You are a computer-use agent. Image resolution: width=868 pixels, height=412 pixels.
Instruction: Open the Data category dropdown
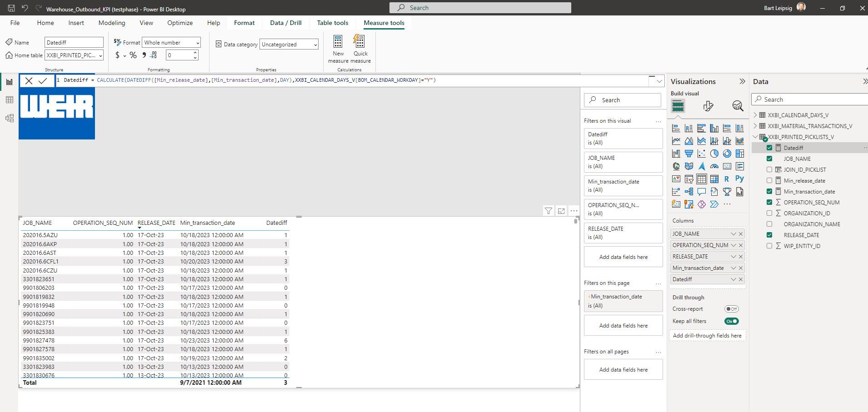[289, 44]
